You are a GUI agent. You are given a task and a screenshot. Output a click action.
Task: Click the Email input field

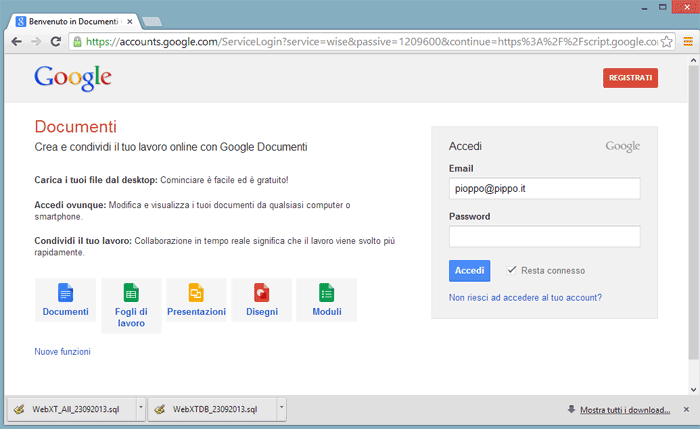coord(544,188)
